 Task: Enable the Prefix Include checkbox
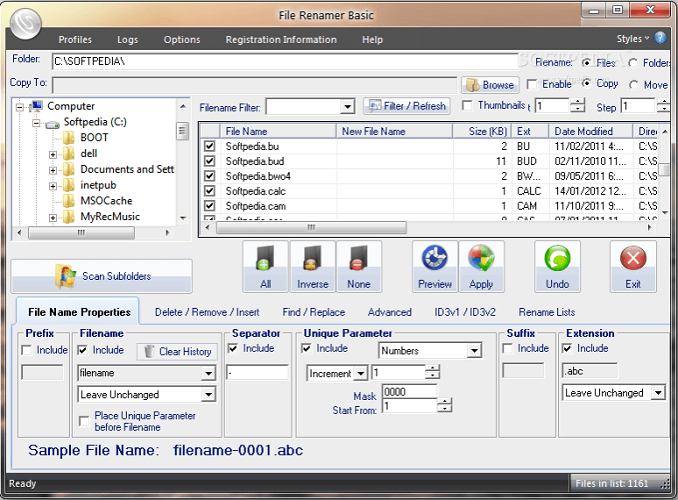27,350
